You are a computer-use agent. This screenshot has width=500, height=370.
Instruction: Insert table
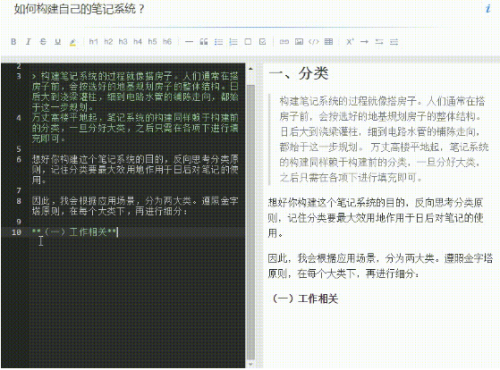pos(329,42)
